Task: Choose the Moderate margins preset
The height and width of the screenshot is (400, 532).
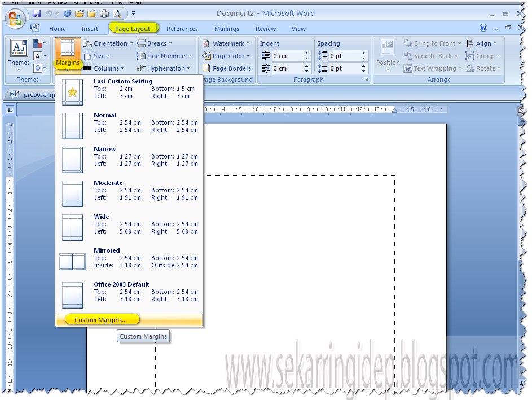Action: point(129,194)
